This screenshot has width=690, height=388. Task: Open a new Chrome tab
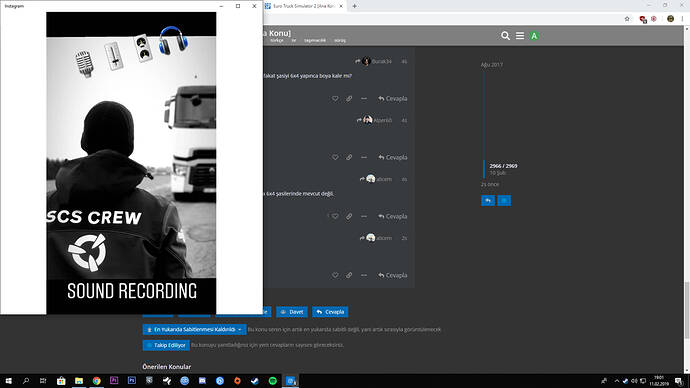[354, 6]
